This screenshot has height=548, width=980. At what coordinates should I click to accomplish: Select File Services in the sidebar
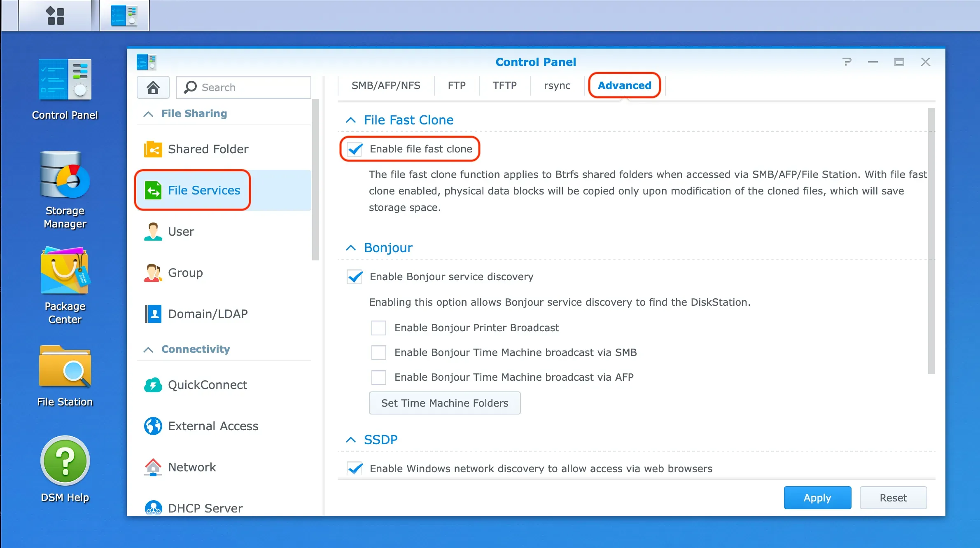tap(204, 190)
